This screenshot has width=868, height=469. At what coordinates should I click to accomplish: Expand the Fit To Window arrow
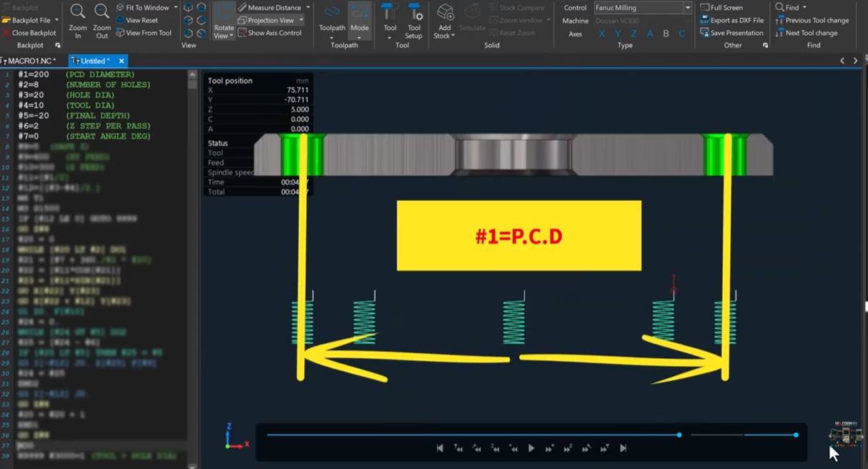(176, 8)
